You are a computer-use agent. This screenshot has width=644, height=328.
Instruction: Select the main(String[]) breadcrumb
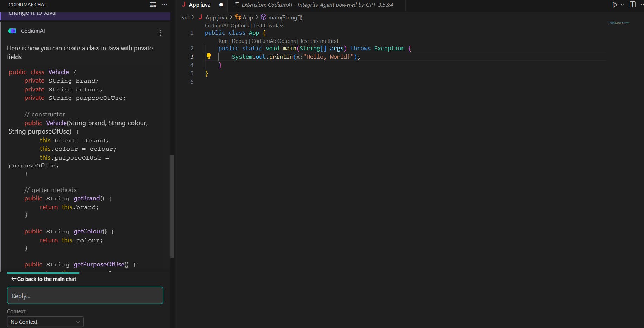tap(285, 17)
